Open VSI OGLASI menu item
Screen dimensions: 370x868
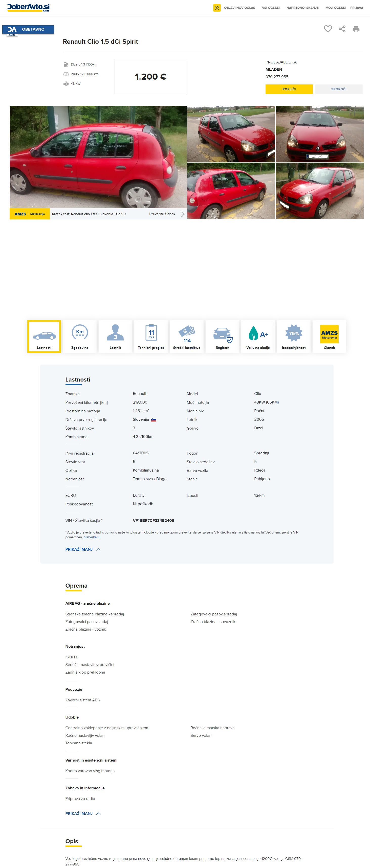(x=271, y=8)
